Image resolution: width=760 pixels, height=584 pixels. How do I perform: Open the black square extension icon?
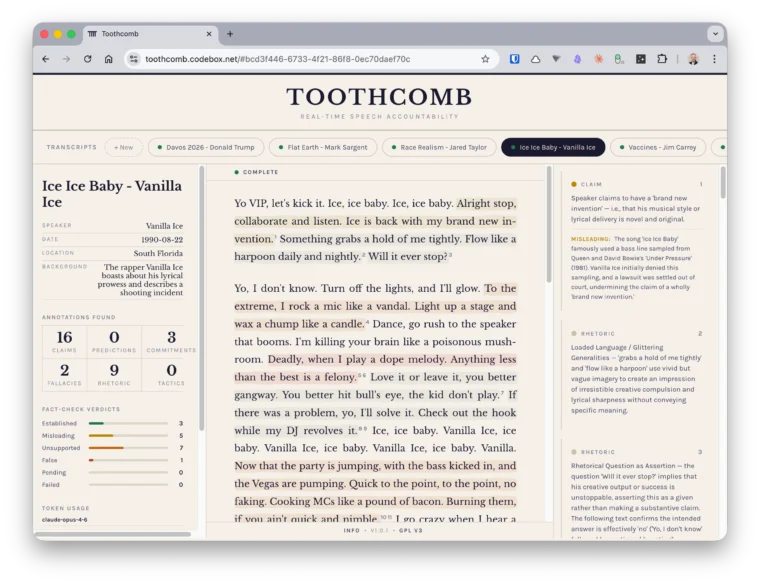641,59
